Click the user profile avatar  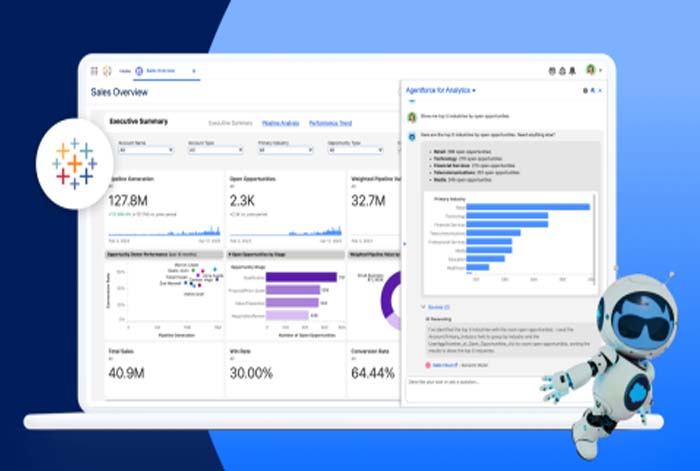coord(591,70)
